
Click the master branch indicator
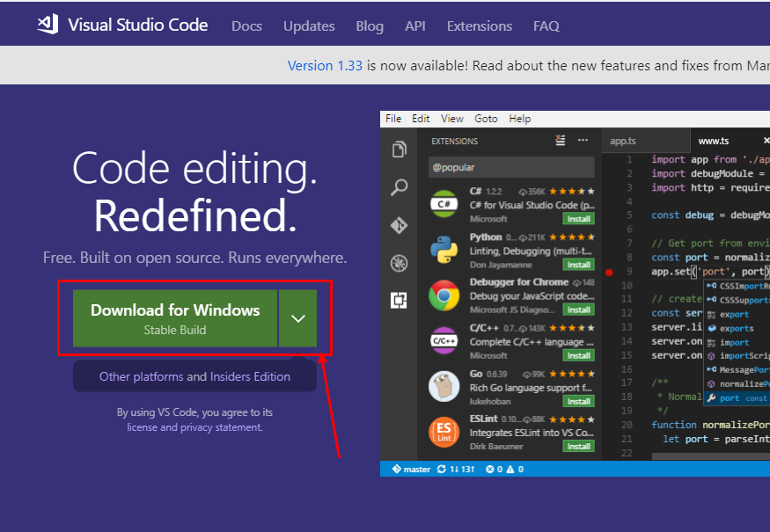[412, 470]
